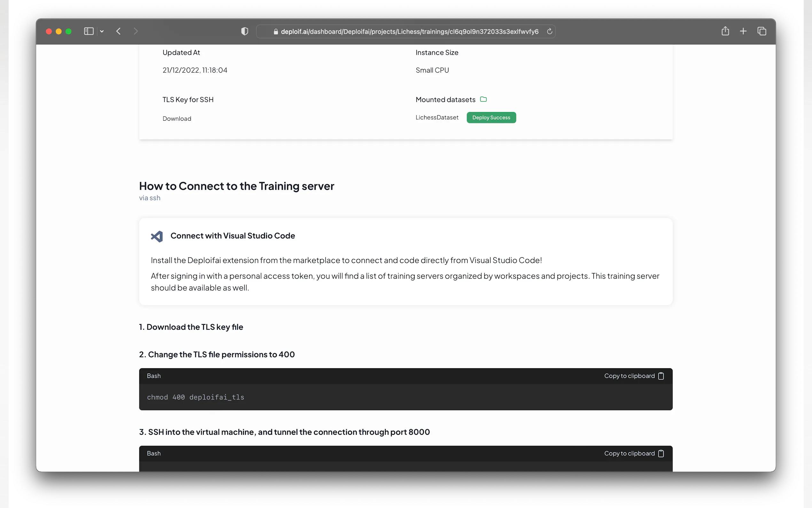Toggle the Safari sidebar icon
Viewport: 812px width, 508px height.
pyautogui.click(x=89, y=31)
